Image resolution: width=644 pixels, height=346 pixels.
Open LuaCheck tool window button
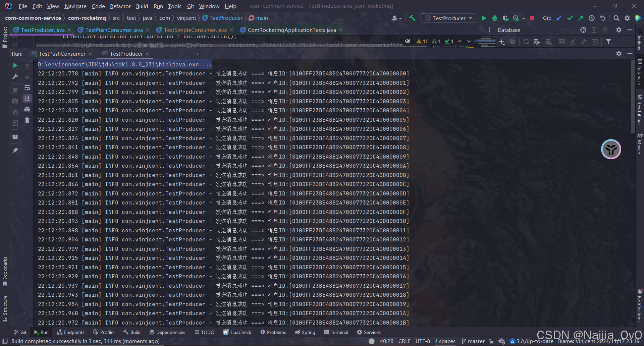click(x=237, y=332)
